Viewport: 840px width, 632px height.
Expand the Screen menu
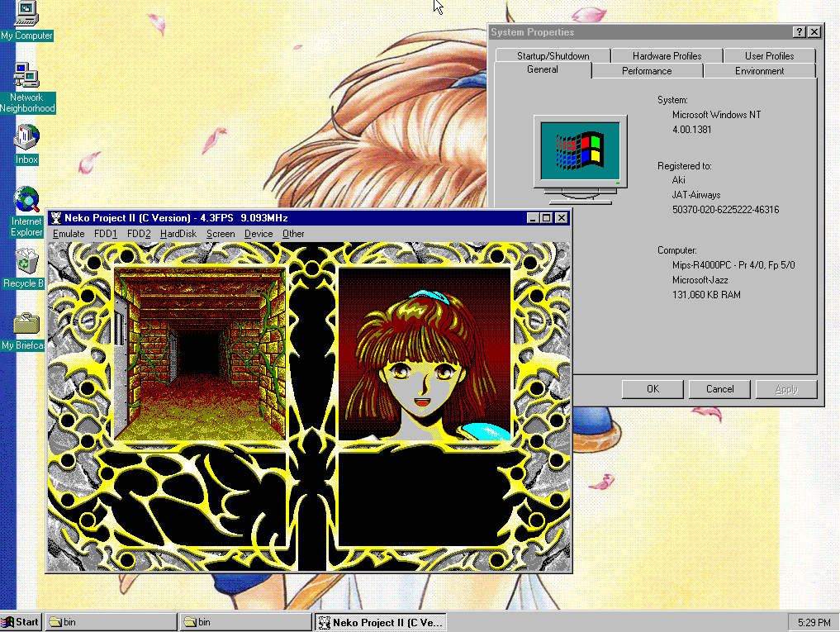[221, 234]
